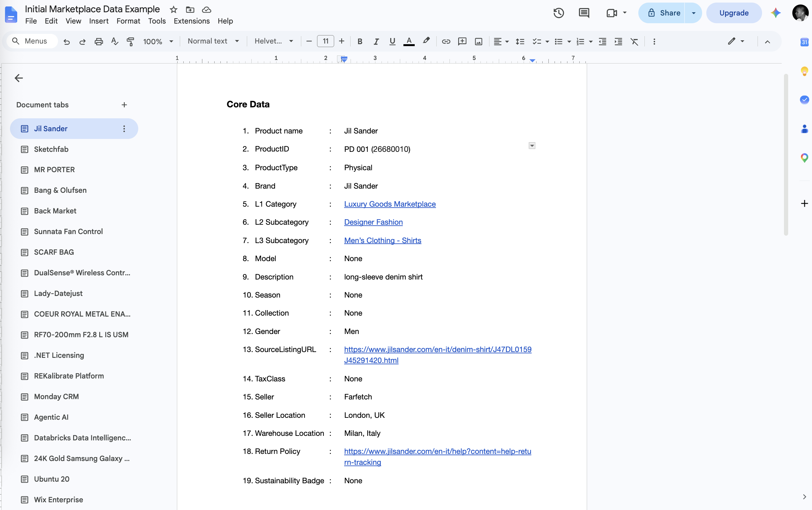Expand the Normal text style dropdown
The width and height of the screenshot is (812, 510).
[x=213, y=41]
